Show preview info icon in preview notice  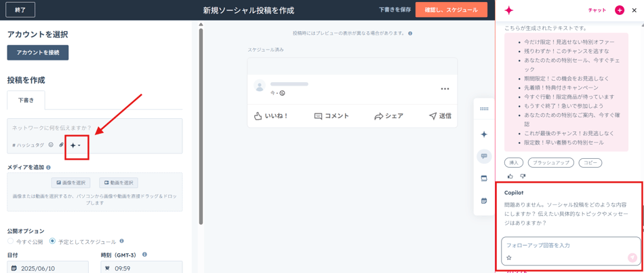(410, 33)
